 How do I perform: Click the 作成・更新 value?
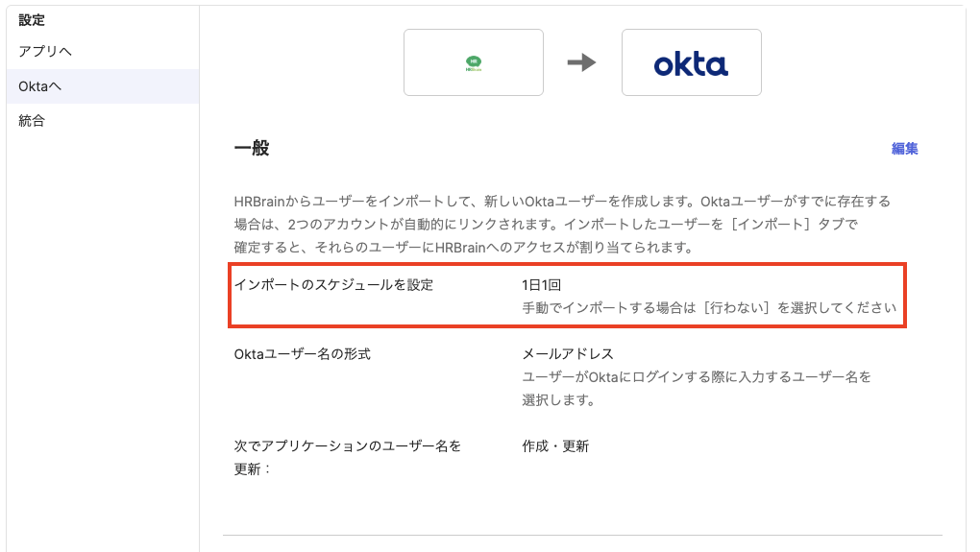coord(555,446)
